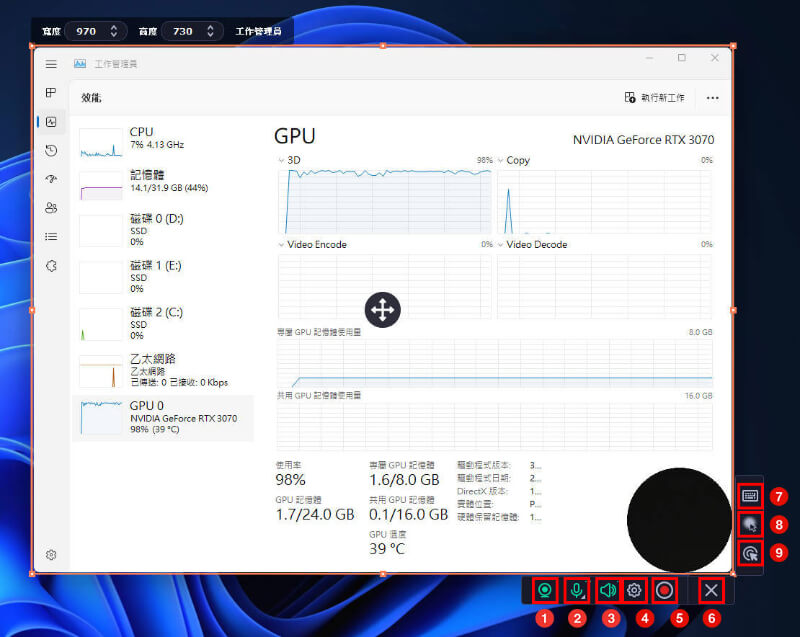Click the width stepper up arrow
Viewport: 800px width, 637px height.
114,27
